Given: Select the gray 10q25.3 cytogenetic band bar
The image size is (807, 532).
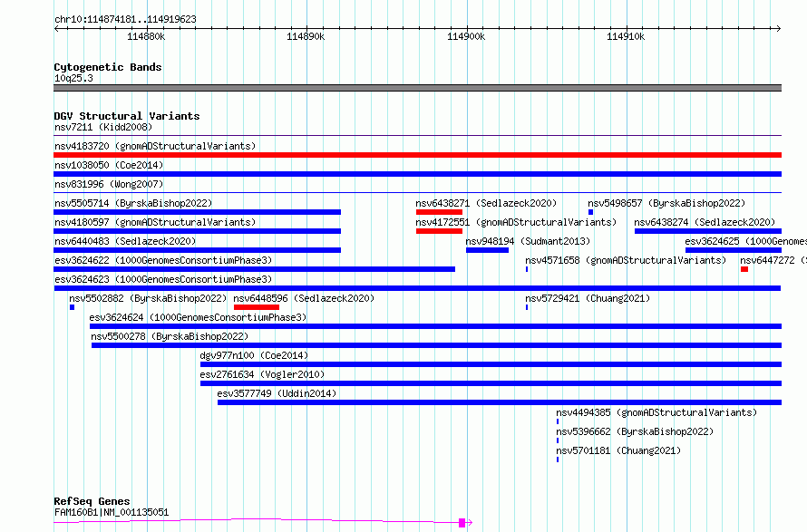Looking at the screenshot, I should 417,88.
